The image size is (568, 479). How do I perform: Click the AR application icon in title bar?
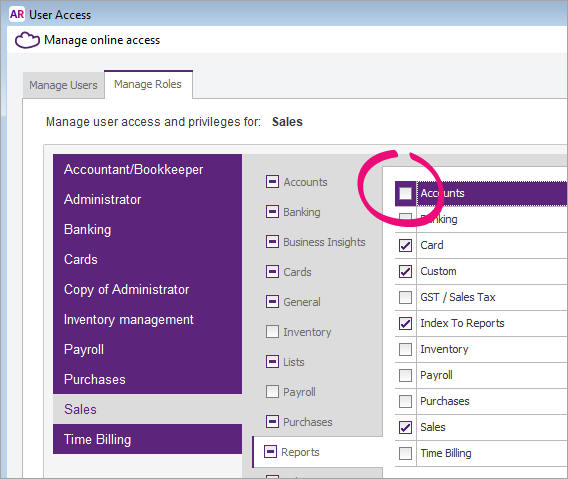[x=17, y=14]
